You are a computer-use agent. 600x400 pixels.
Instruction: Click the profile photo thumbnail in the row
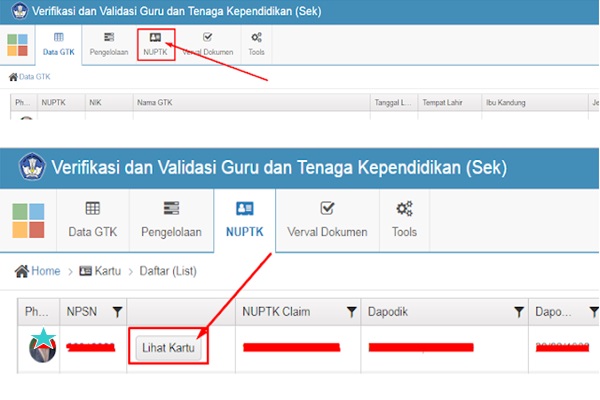[x=42, y=346]
